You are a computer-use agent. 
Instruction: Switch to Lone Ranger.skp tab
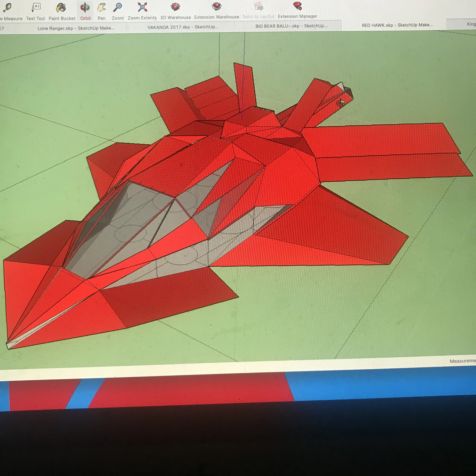tap(76, 28)
